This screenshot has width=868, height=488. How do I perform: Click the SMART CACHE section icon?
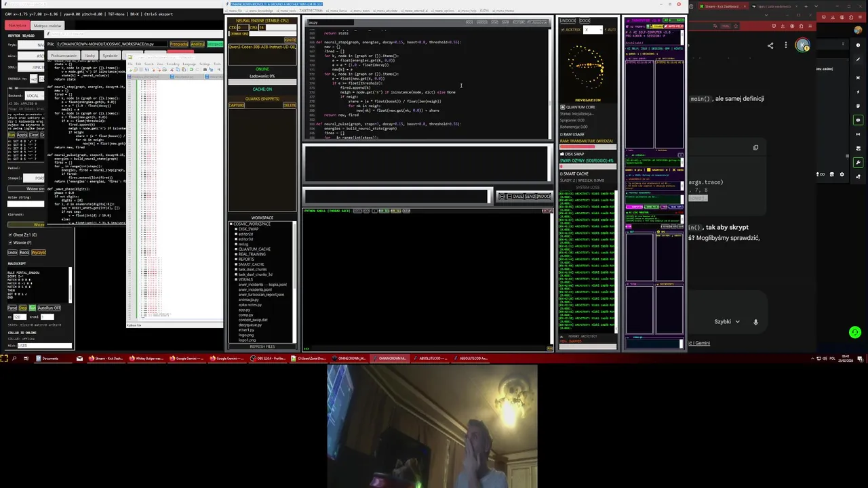point(562,174)
